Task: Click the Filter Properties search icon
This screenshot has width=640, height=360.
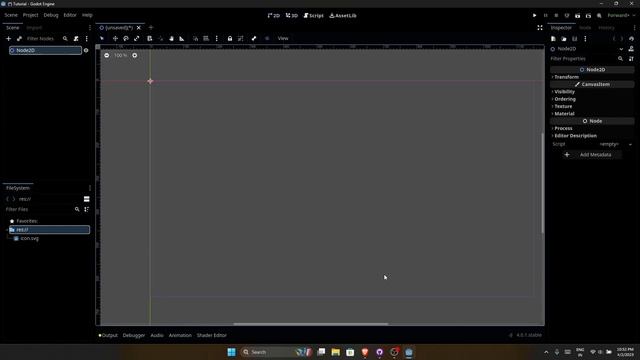Action: 620,59
